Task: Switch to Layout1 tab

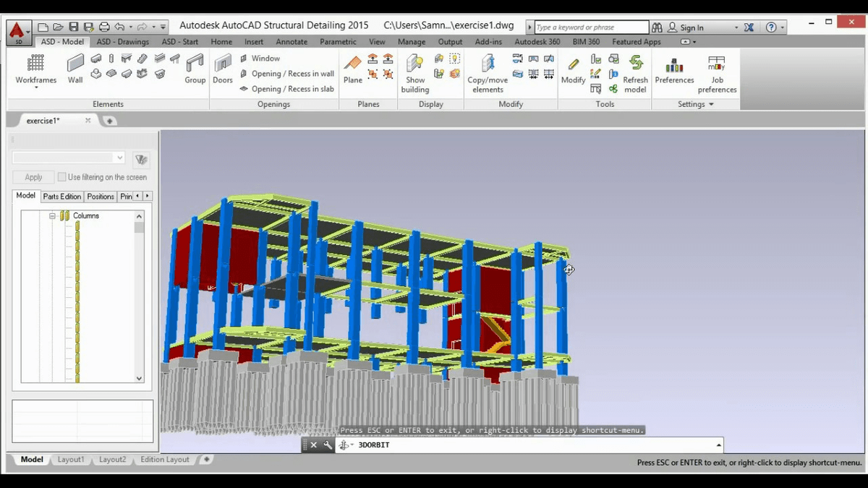Action: pos(71,460)
